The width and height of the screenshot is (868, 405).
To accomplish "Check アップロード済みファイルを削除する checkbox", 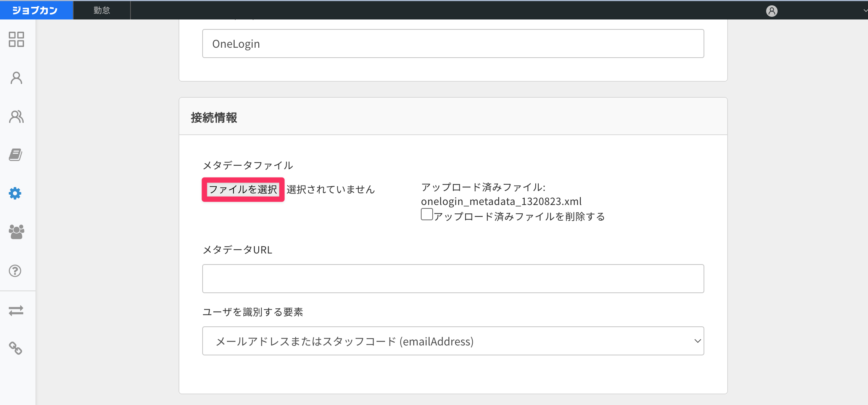I will 427,214.
